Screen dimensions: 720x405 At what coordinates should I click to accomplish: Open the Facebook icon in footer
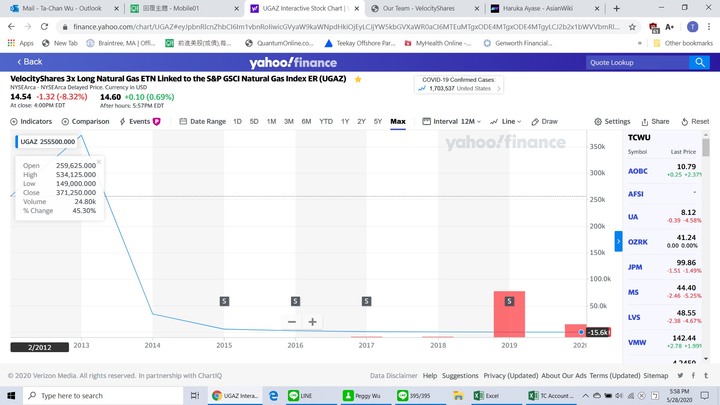click(x=693, y=376)
